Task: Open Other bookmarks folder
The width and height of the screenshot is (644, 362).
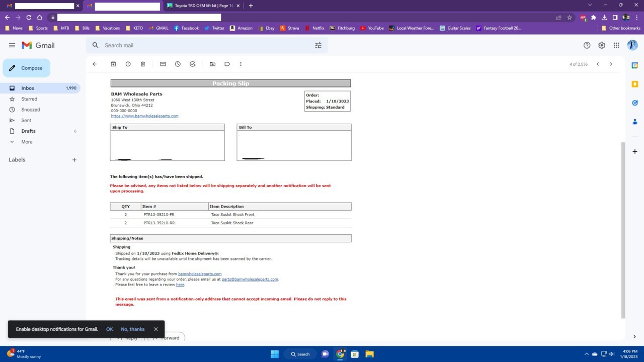Action: (621, 28)
